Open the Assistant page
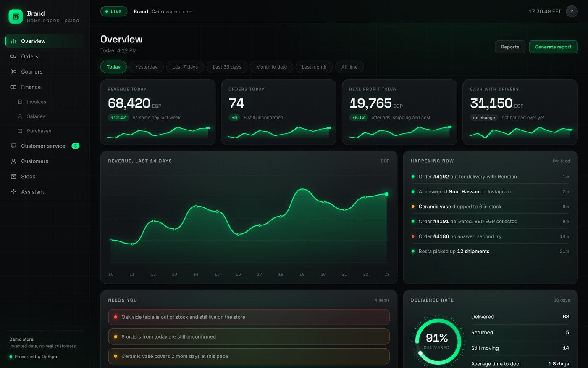The width and height of the screenshot is (588, 368). (45, 192)
